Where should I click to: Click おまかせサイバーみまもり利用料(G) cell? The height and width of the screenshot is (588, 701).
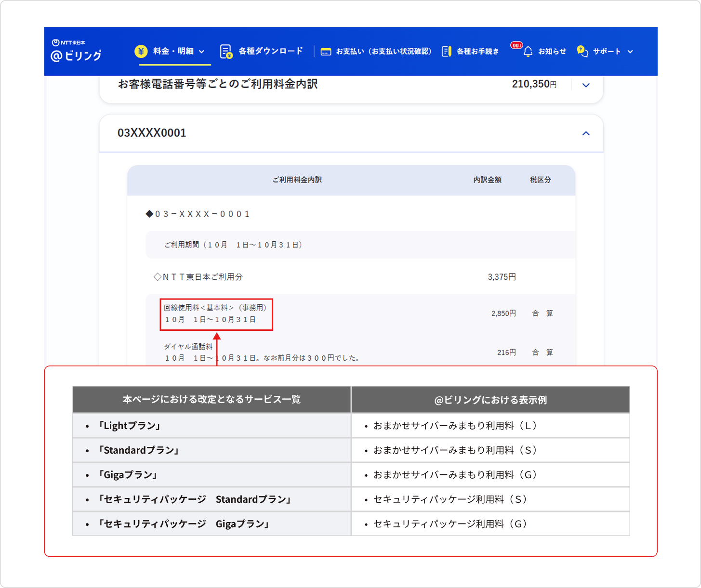490,475
